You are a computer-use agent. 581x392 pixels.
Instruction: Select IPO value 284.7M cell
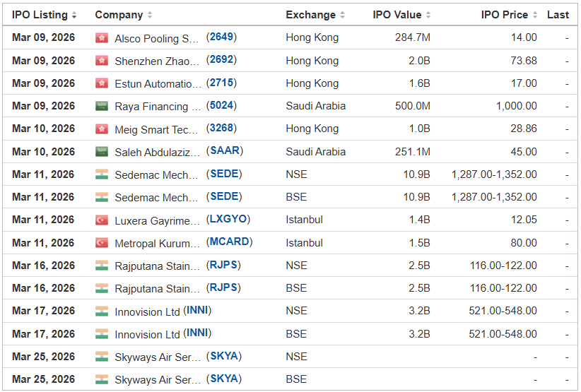click(412, 37)
